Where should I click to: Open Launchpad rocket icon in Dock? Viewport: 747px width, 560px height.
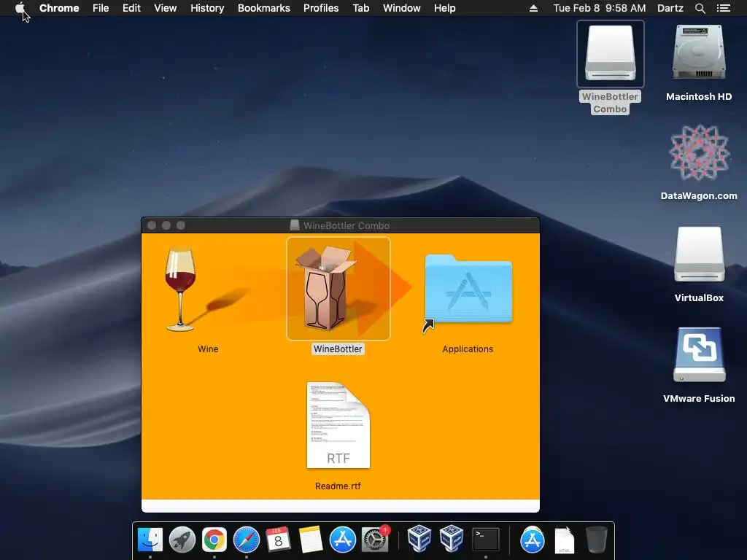tap(182, 540)
